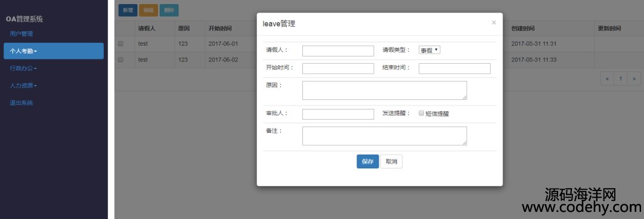Click the blue 新增 toolbar button

pyautogui.click(x=128, y=10)
